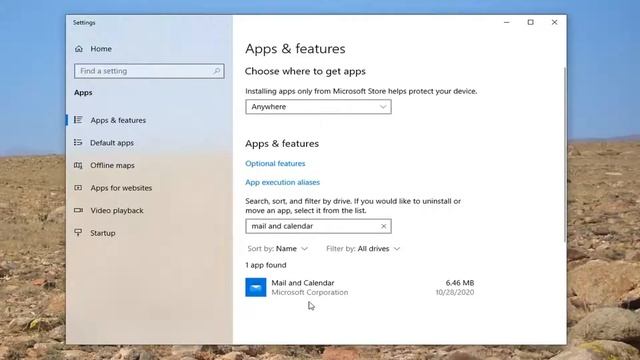Maximize the Settings window

531,22
